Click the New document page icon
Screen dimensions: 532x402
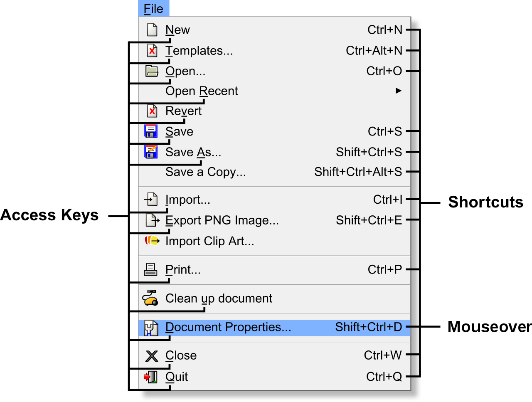click(x=152, y=30)
